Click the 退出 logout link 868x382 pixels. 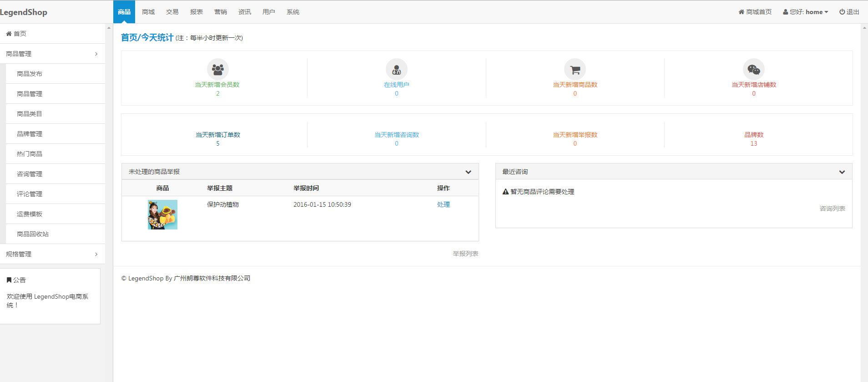click(x=849, y=12)
